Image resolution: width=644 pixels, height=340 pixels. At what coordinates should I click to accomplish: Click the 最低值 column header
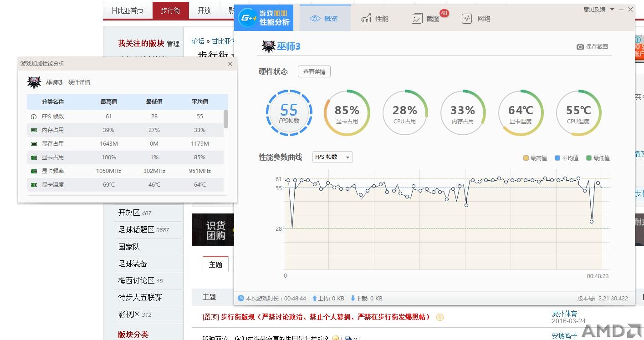(x=154, y=102)
